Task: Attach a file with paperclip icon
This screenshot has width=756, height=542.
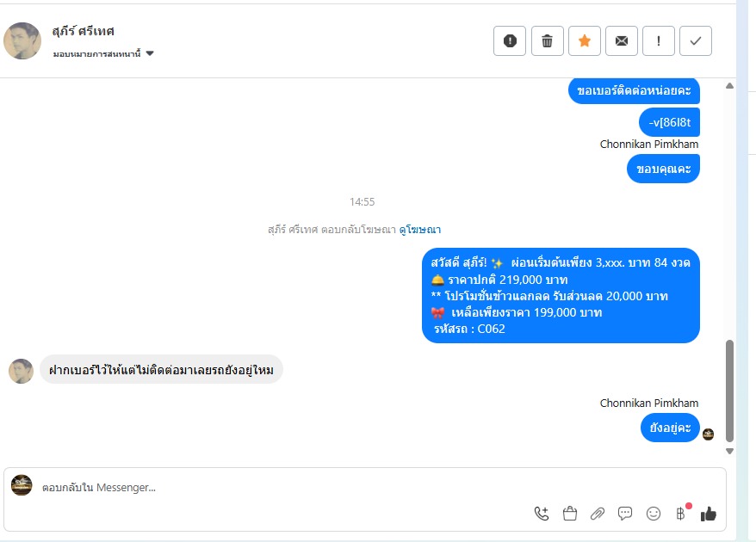Action: [598, 514]
